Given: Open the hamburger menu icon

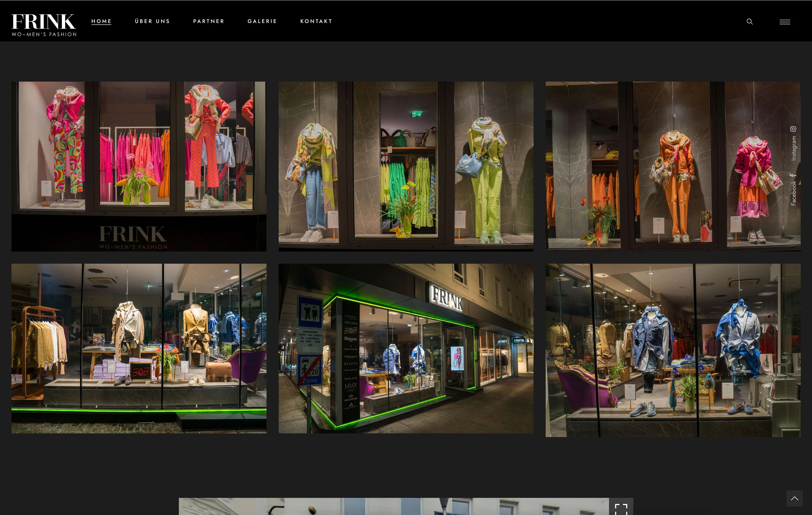Looking at the screenshot, I should point(785,22).
